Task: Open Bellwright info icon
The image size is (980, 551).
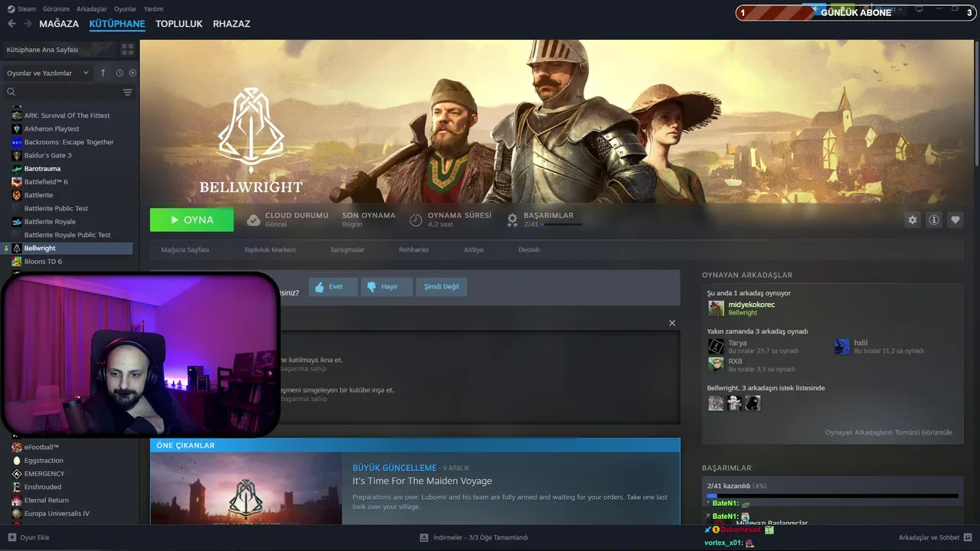Action: 934,220
